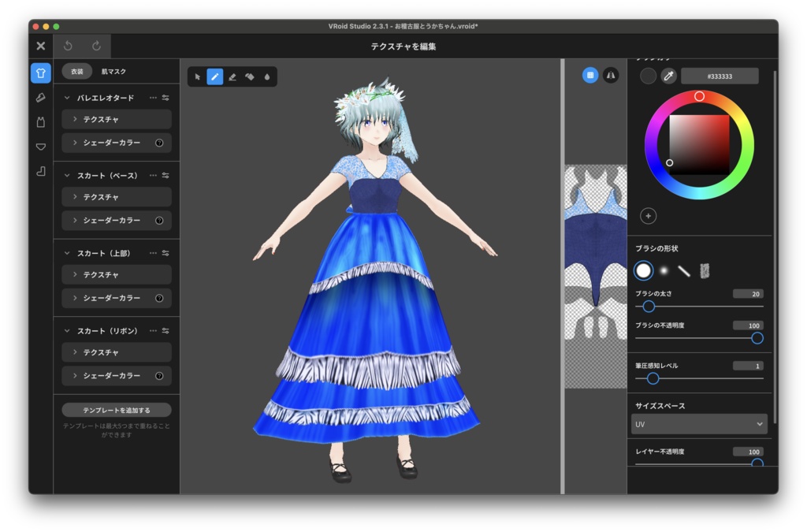Switch to the Eraser tool
The image size is (807, 532).
coord(233,76)
